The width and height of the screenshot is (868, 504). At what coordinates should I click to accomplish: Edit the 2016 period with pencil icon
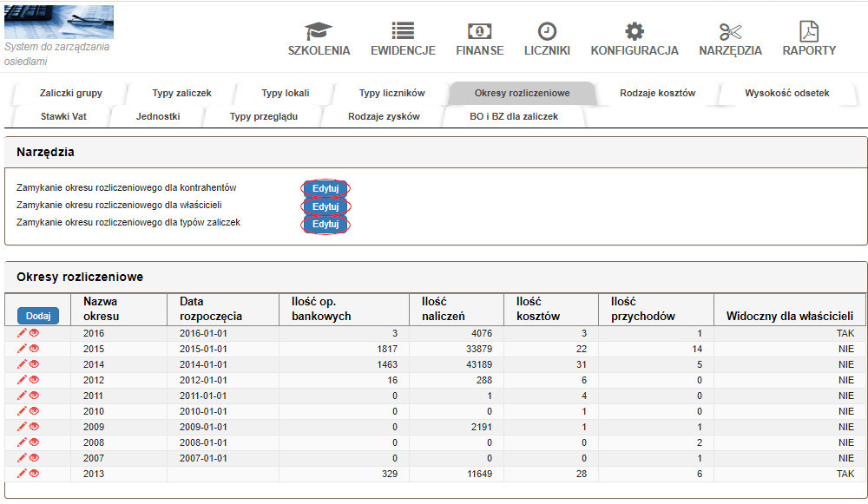point(22,333)
